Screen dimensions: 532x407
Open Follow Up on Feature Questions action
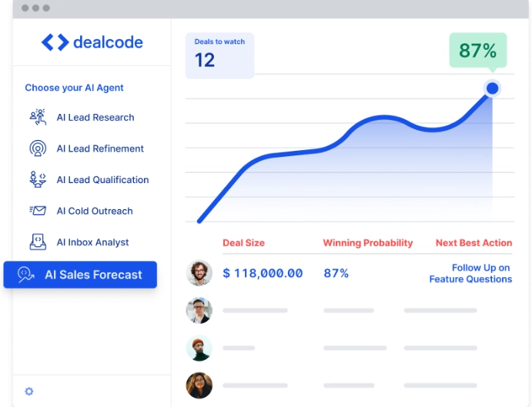[x=470, y=273]
